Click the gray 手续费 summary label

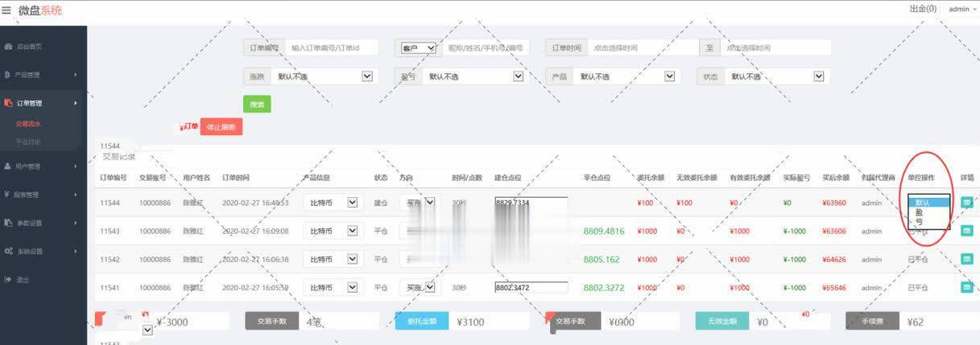point(872,321)
